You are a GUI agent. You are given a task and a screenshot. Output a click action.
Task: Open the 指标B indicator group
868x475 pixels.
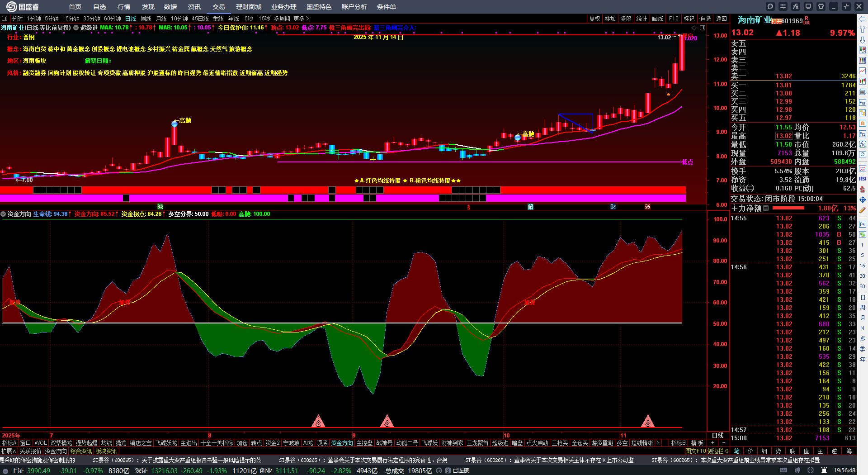pyautogui.click(x=679, y=443)
